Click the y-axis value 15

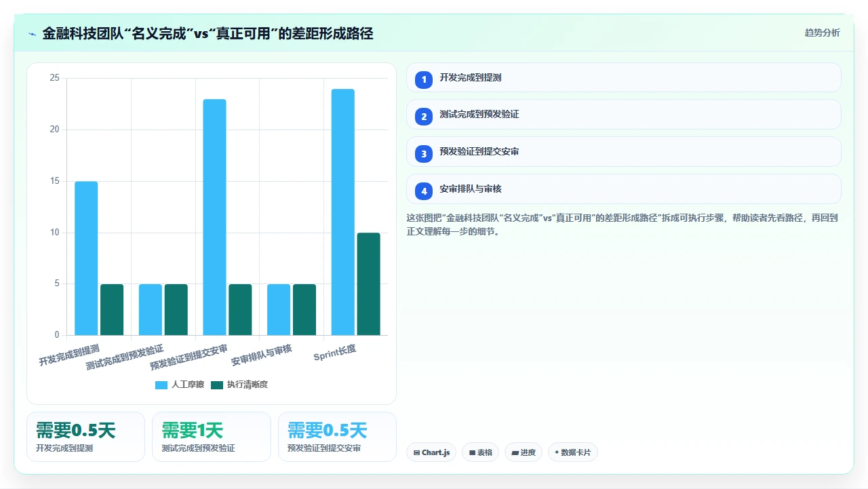click(54, 181)
